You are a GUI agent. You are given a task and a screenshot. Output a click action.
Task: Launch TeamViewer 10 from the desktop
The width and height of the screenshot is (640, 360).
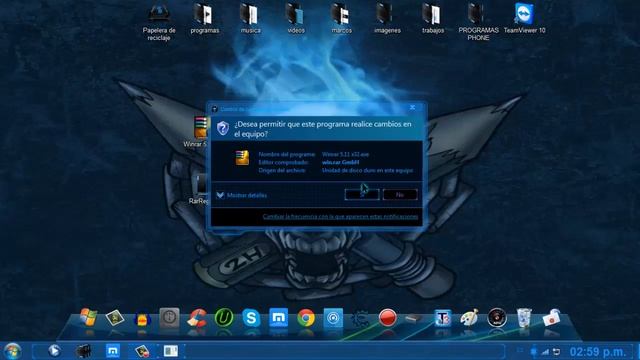coord(524,18)
